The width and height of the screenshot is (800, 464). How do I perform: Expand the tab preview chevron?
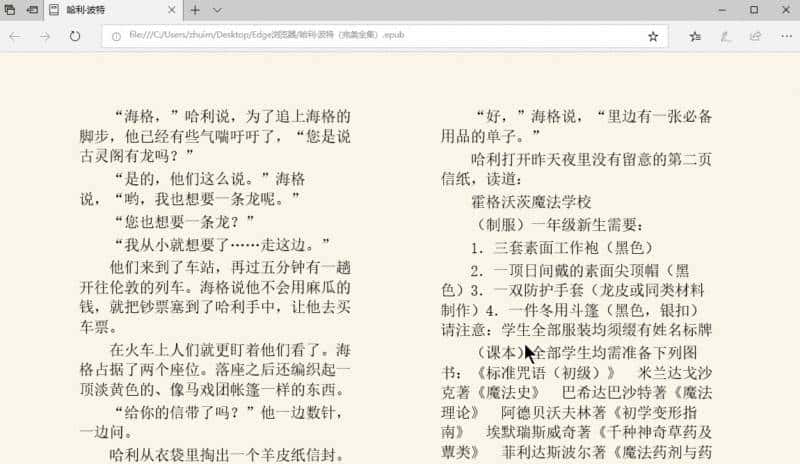pyautogui.click(x=217, y=10)
